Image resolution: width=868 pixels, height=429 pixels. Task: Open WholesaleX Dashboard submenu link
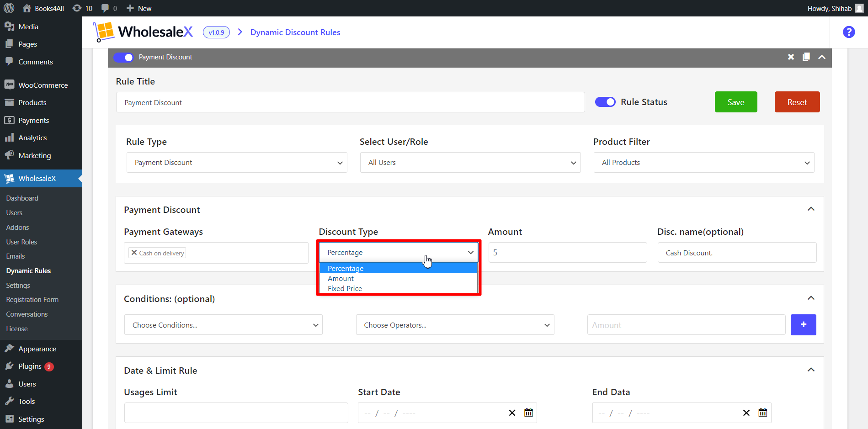point(22,198)
